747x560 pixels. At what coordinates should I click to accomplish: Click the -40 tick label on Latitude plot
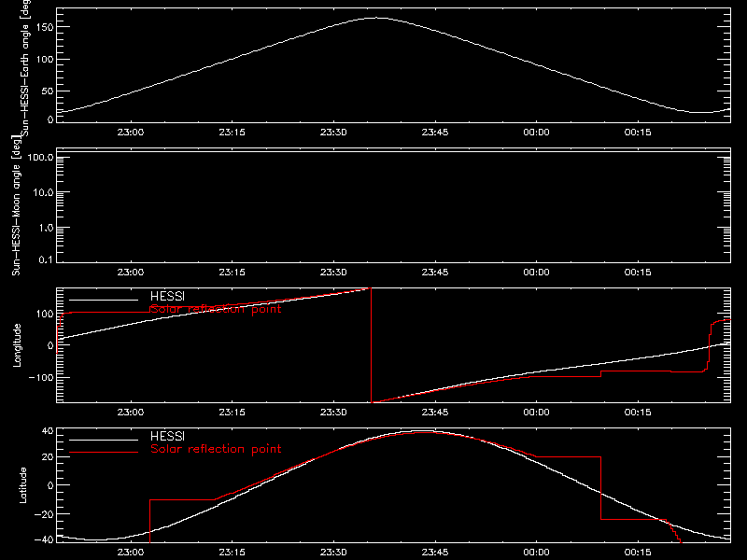point(44,539)
